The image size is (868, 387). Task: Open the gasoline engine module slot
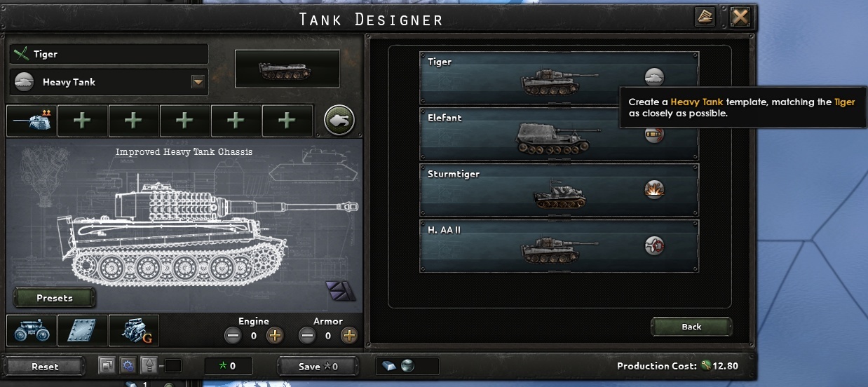click(x=134, y=331)
